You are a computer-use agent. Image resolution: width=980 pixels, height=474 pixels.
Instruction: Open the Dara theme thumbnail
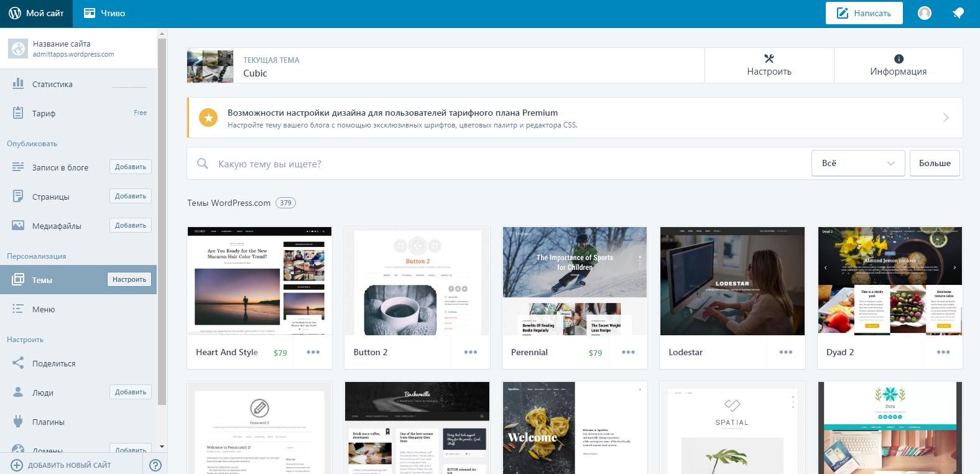pyautogui.click(x=890, y=428)
